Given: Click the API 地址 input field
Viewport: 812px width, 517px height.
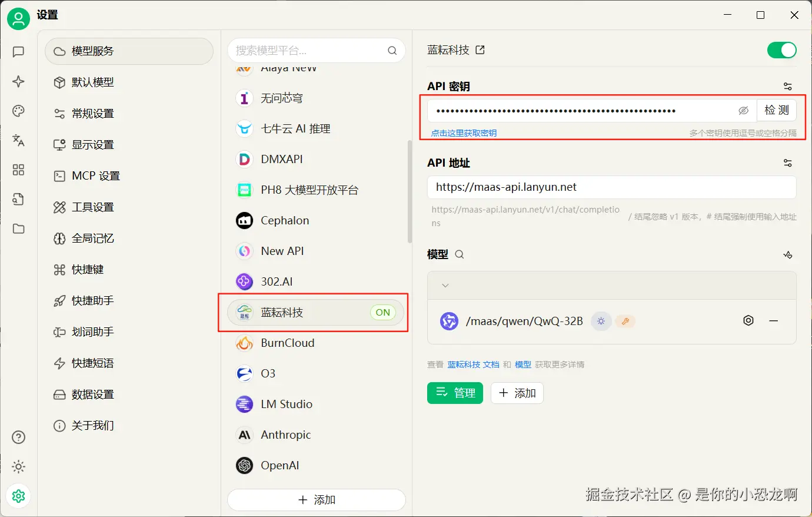Looking at the screenshot, I should pyautogui.click(x=612, y=187).
